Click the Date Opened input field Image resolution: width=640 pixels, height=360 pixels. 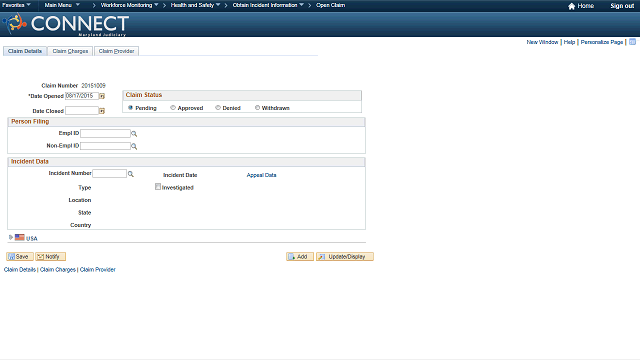tap(82, 96)
